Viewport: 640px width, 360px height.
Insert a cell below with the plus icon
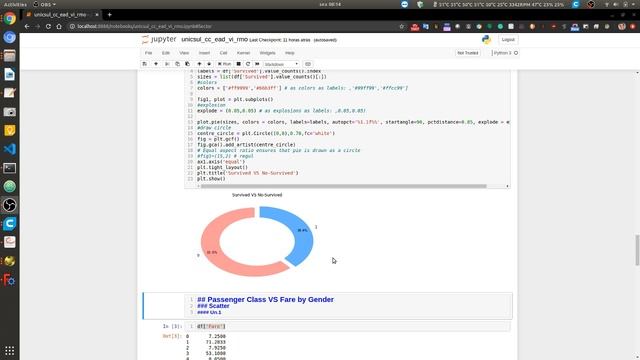(156, 64)
